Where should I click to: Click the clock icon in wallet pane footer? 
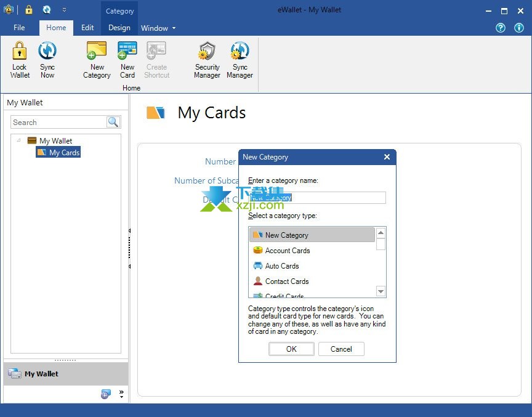click(106, 394)
